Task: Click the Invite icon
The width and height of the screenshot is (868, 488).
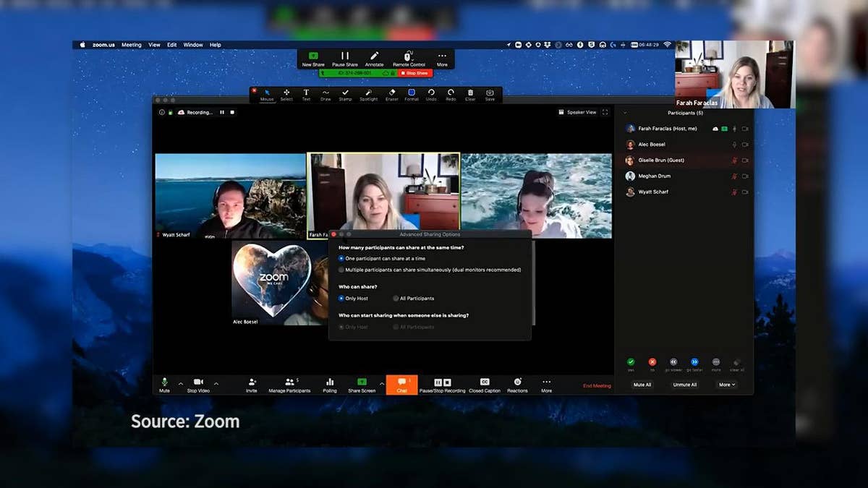Action: [x=251, y=384]
